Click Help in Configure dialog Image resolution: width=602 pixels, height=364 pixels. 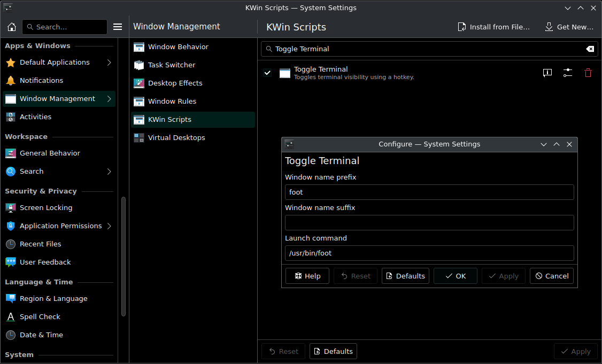click(307, 276)
